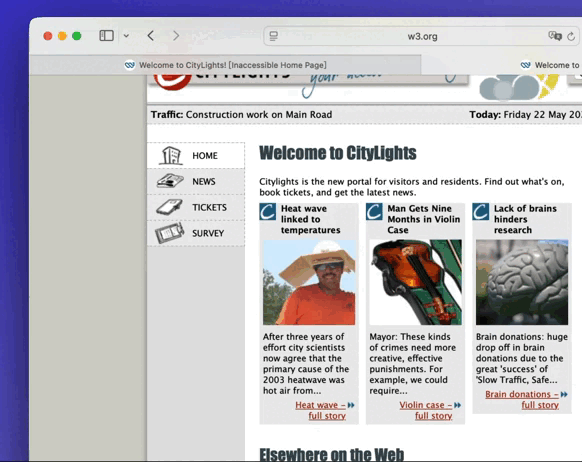Click arrow icon after Heat wave link
The height and width of the screenshot is (462, 582).
coord(351,405)
